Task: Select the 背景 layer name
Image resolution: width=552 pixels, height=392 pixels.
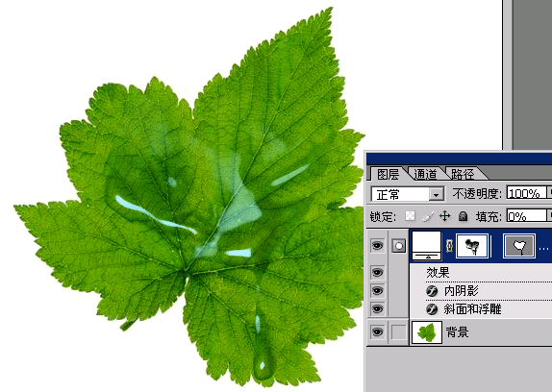Action: (457, 331)
